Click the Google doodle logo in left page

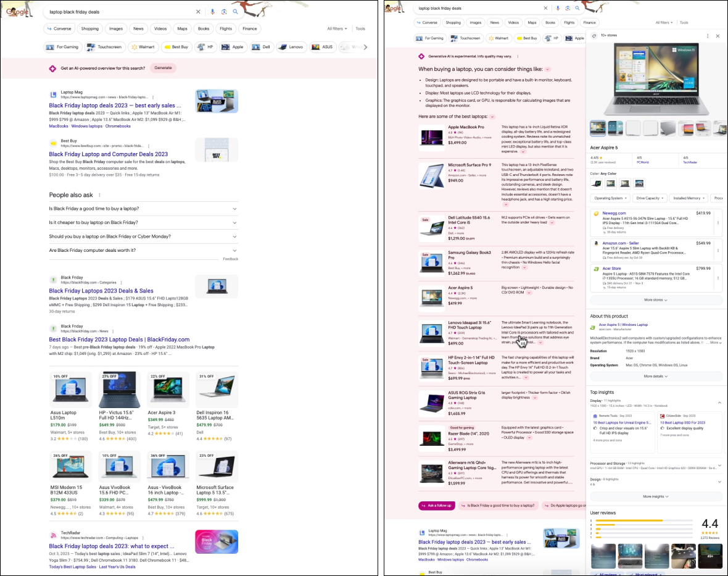coord(18,11)
